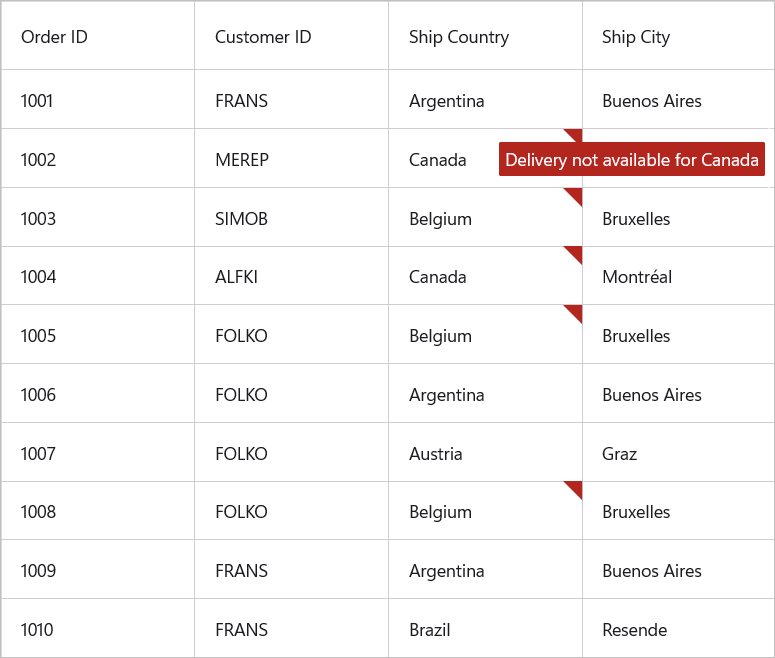Select the order ID 1010 cell

click(37, 630)
